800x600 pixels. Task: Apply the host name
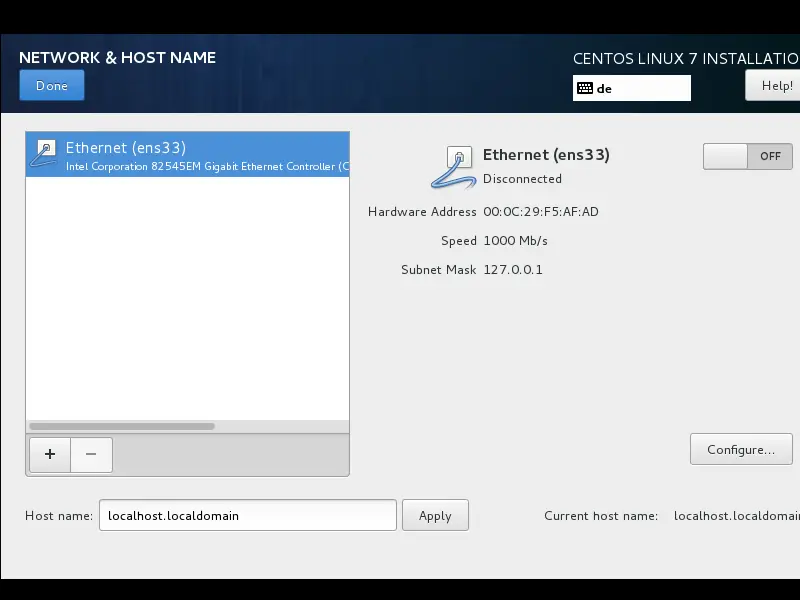435,515
